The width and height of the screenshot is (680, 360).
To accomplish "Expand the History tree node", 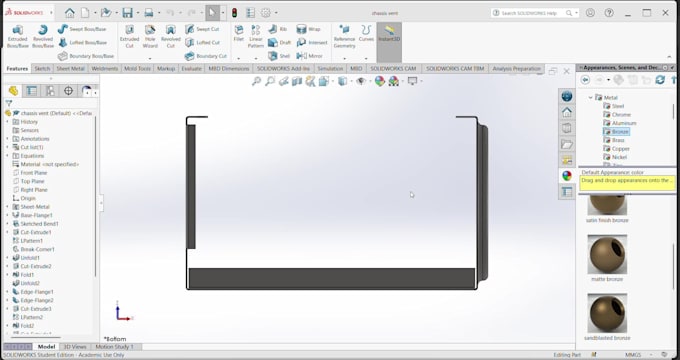I will coord(7,122).
